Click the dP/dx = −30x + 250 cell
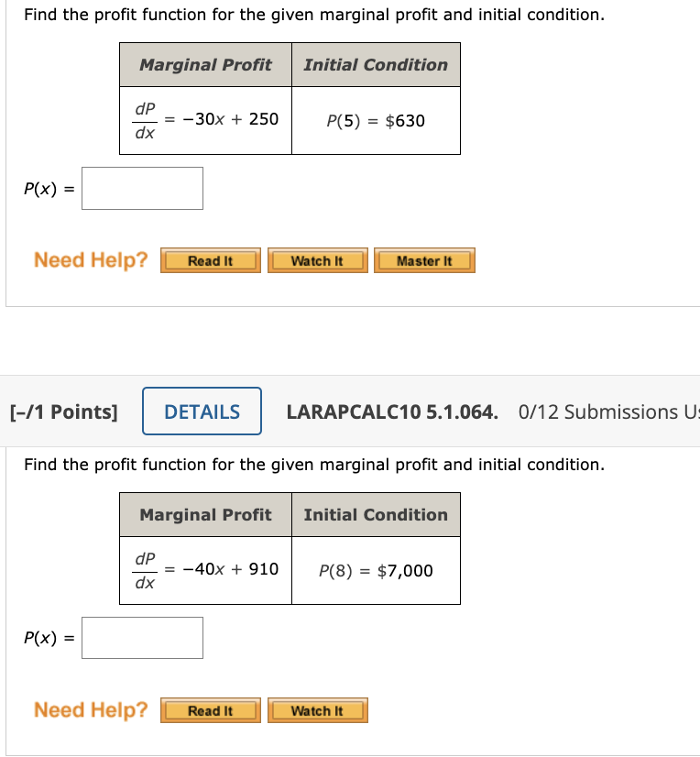 (x=204, y=120)
